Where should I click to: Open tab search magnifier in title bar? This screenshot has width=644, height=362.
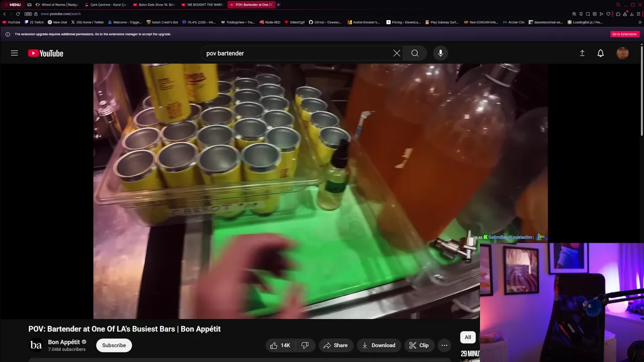tap(618, 5)
